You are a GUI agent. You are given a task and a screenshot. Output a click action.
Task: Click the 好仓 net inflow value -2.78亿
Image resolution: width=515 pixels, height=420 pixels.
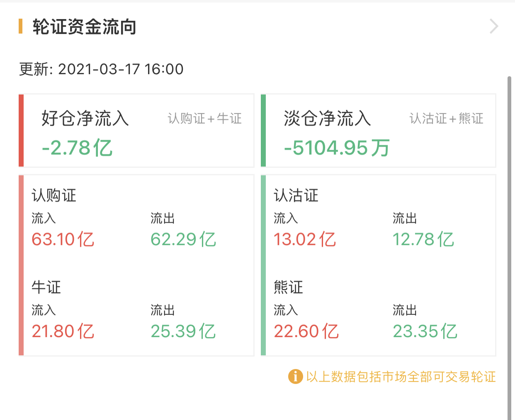coord(77,148)
